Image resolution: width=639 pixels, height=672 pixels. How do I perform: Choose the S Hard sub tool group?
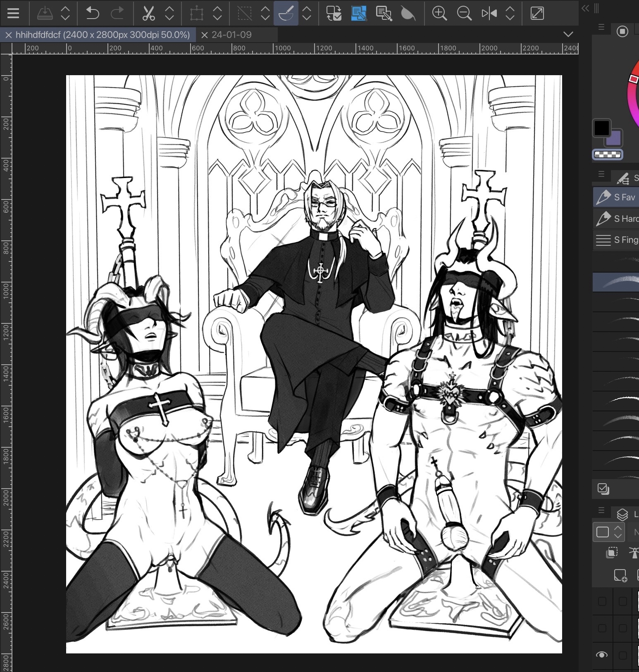(616, 218)
